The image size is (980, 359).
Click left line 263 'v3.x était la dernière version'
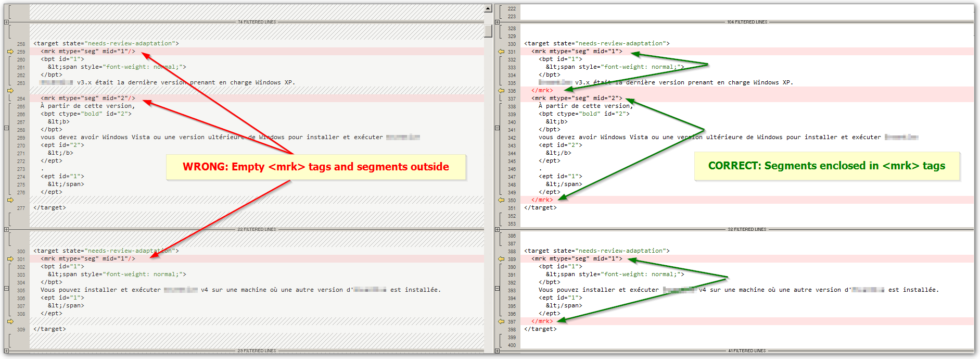[132, 83]
